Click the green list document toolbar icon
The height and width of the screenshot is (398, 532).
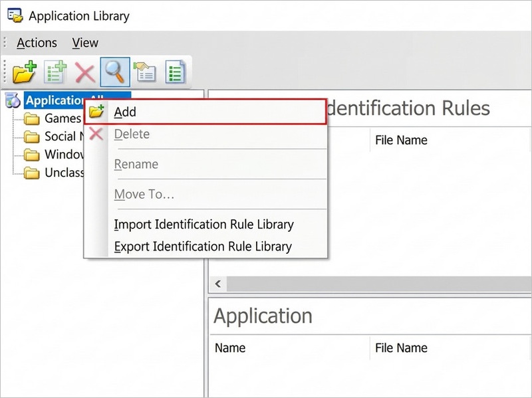(176, 72)
